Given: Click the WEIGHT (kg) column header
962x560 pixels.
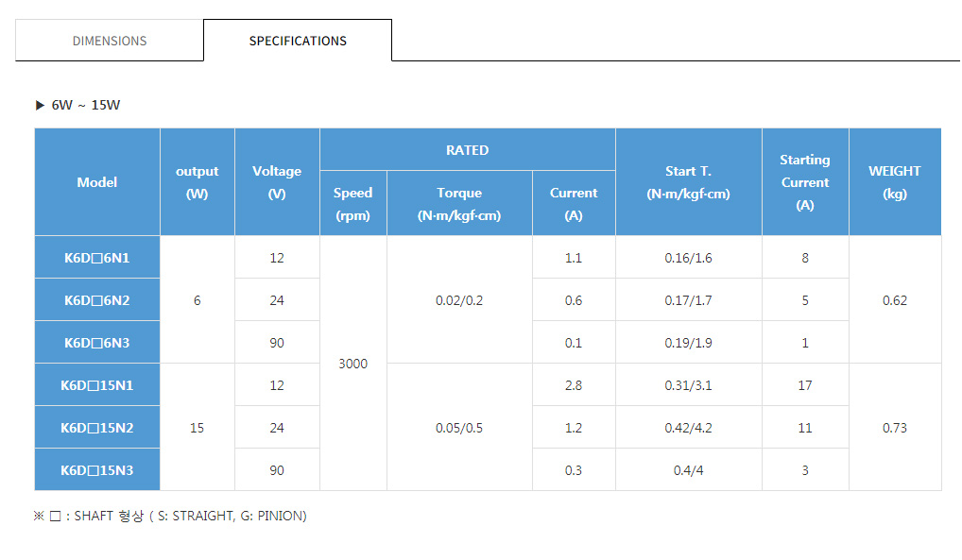Looking at the screenshot, I should tap(894, 182).
